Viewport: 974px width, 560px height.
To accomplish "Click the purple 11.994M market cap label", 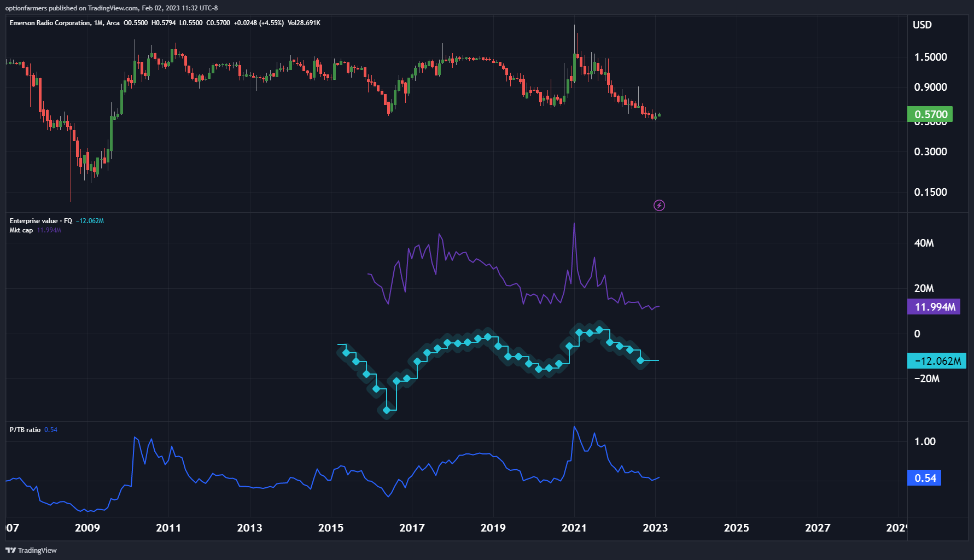I will tap(934, 307).
